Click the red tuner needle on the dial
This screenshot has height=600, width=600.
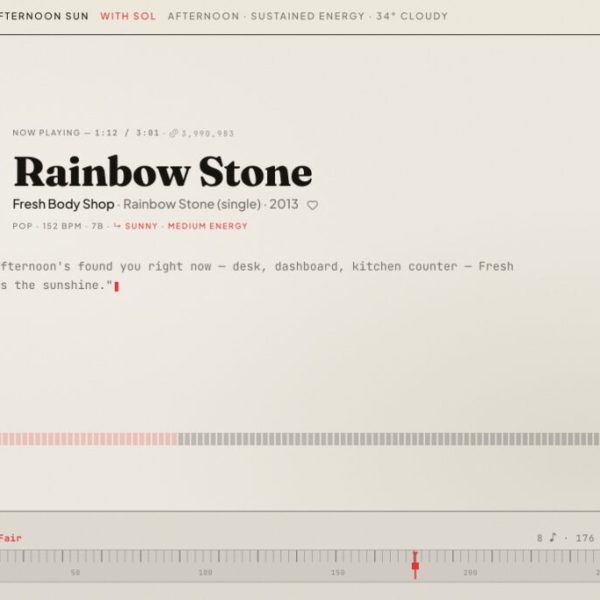(x=415, y=565)
